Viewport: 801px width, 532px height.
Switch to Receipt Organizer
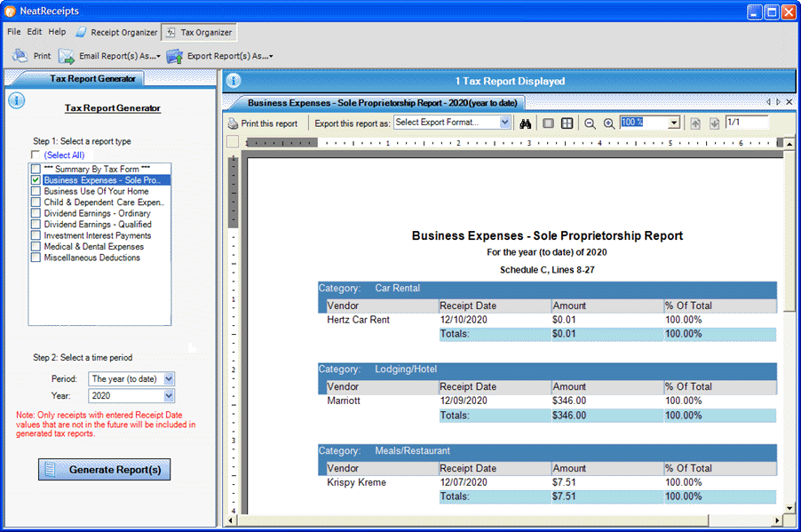click(x=117, y=32)
